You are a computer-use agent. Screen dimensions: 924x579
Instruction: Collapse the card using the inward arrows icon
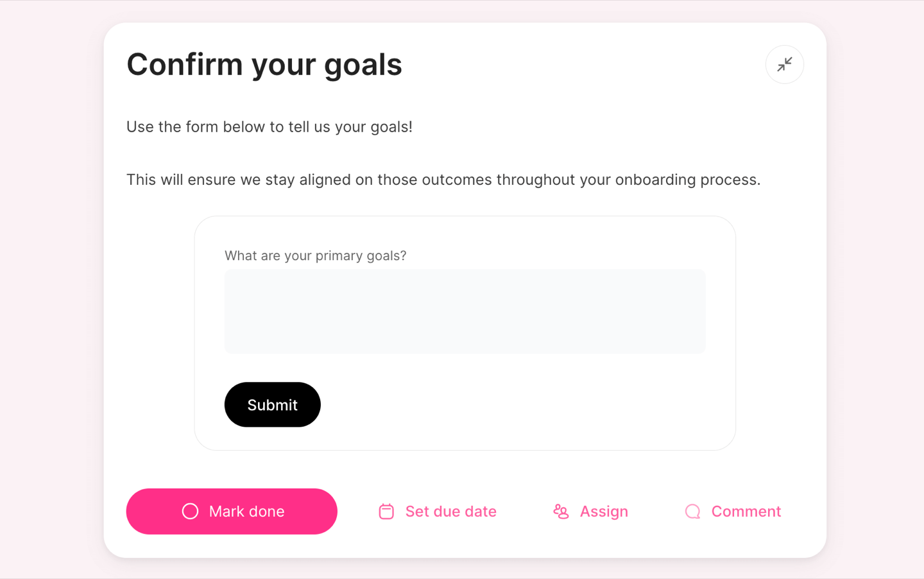784,64
